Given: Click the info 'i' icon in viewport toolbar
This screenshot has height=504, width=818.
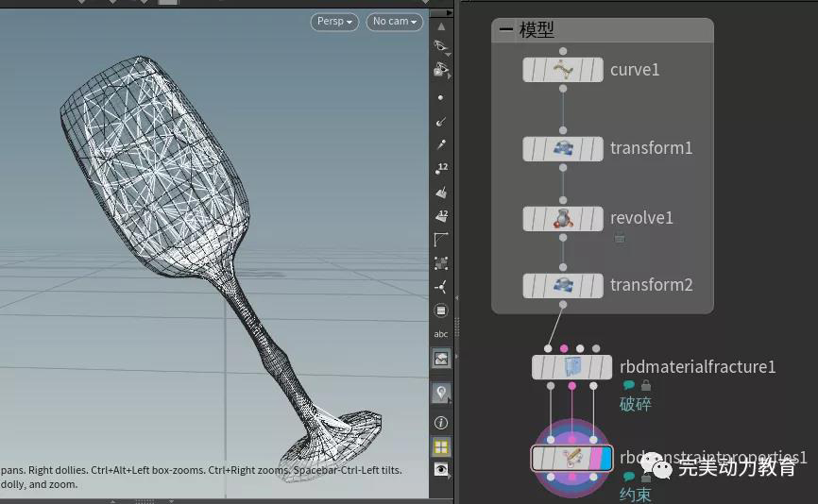Looking at the screenshot, I should click(441, 423).
